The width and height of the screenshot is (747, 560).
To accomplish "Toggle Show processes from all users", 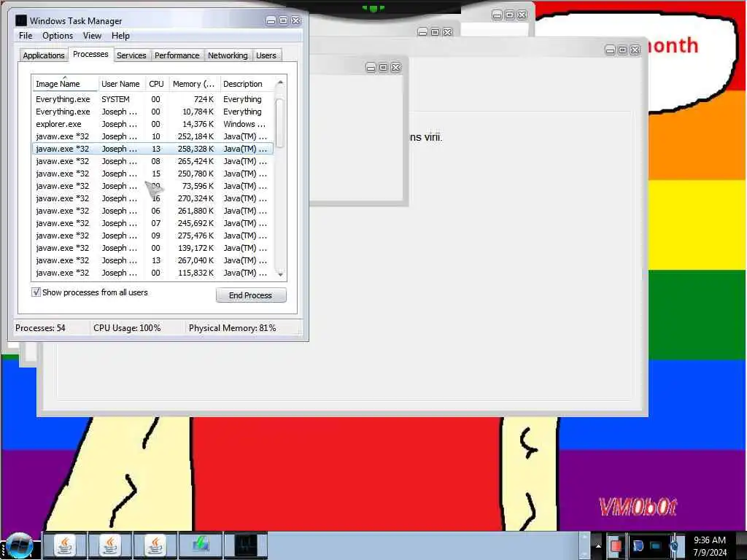I will click(36, 292).
